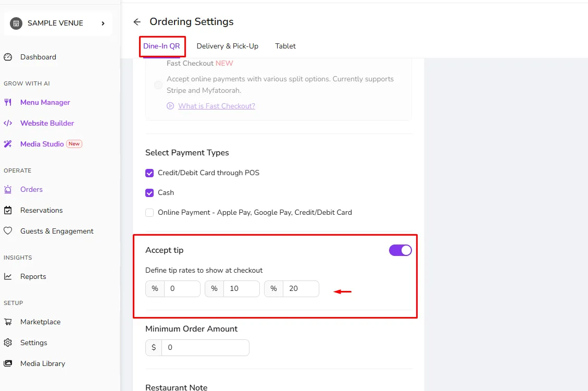Viewport: 588px width, 391px height.
Task: Open Dashboard via its gauge icon
Action: 8,57
